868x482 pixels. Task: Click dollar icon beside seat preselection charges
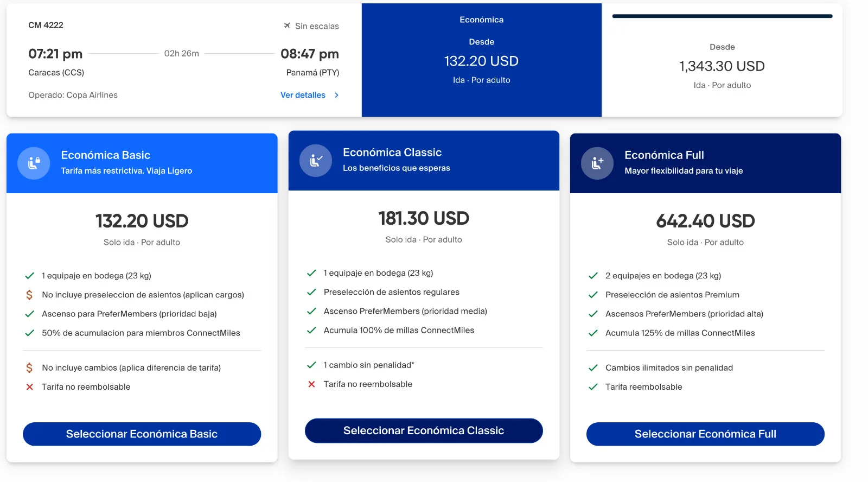[29, 295]
